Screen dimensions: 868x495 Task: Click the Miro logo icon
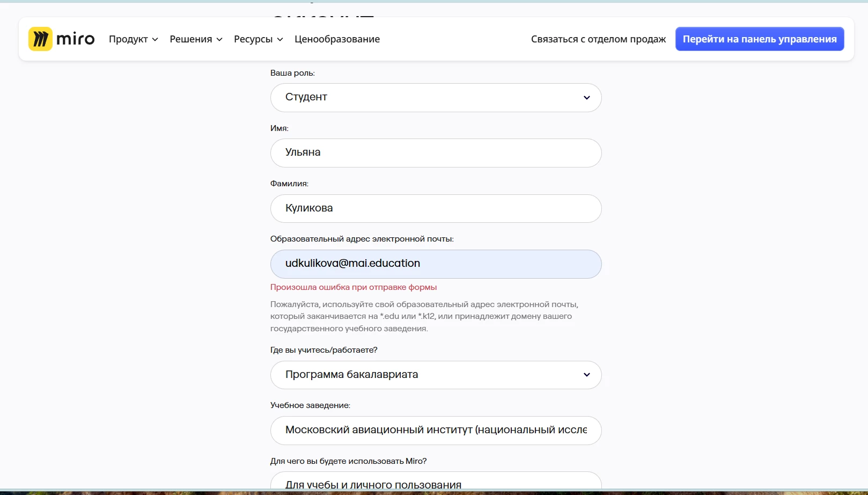[x=40, y=39]
